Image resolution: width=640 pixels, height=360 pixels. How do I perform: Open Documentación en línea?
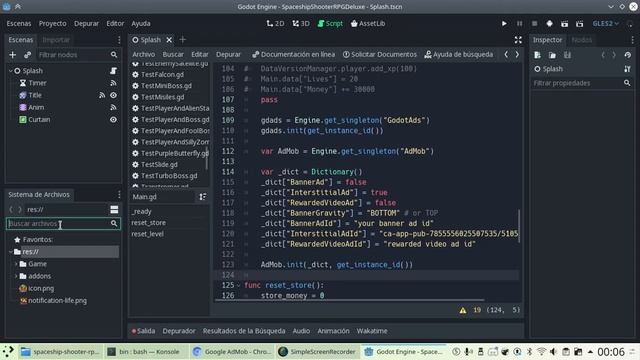pos(293,54)
